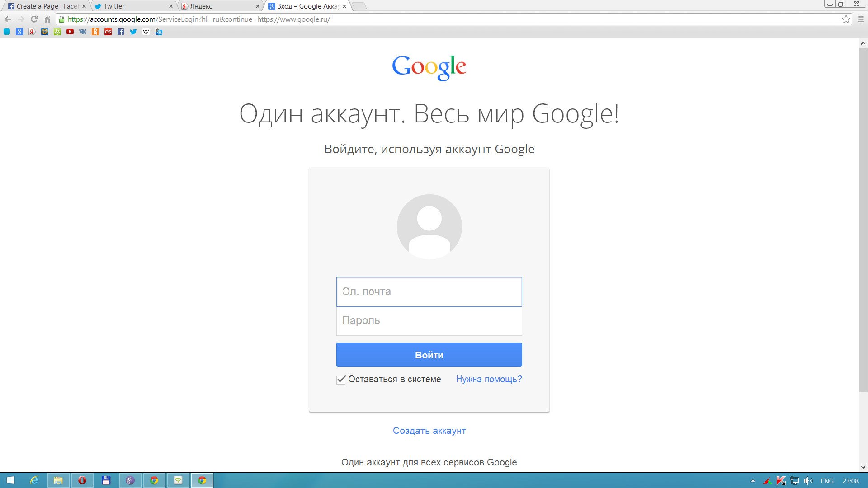Open the 'Нужна помощь?' help link
Screen dimensions: 868x488
point(489,379)
